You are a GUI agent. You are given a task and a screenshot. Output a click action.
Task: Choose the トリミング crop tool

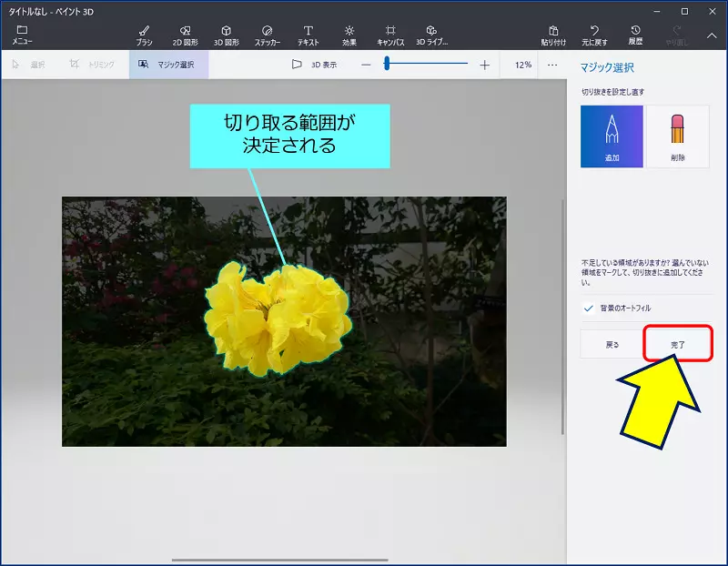[92, 65]
